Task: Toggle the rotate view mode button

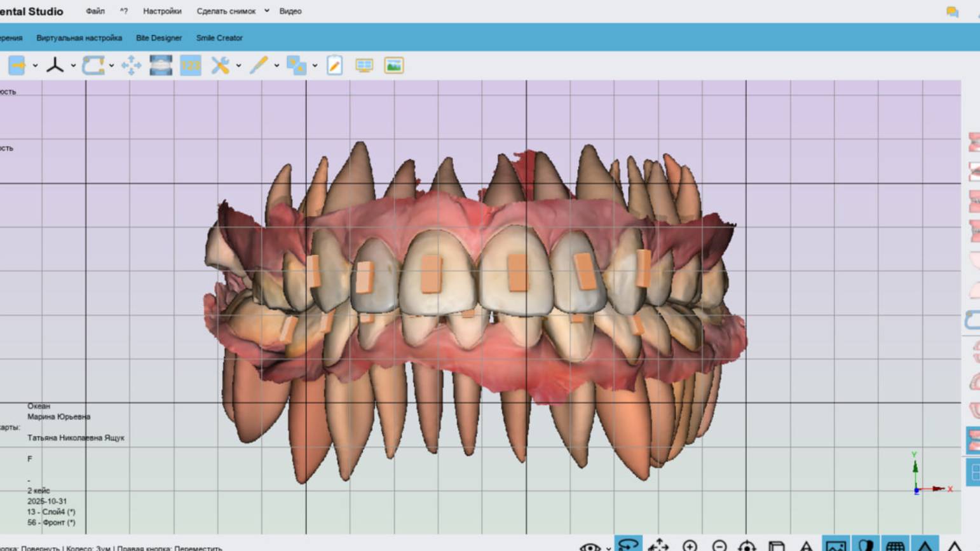Action: click(628, 545)
